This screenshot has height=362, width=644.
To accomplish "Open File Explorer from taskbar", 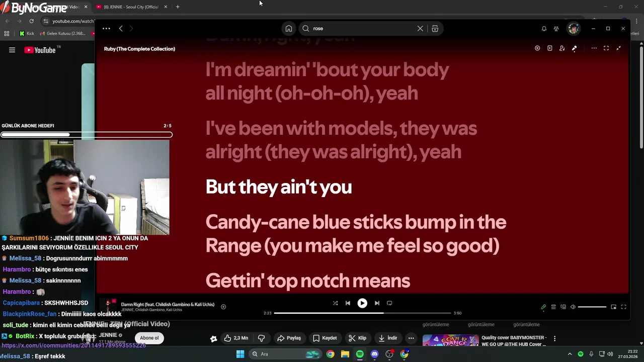I will 345,354.
